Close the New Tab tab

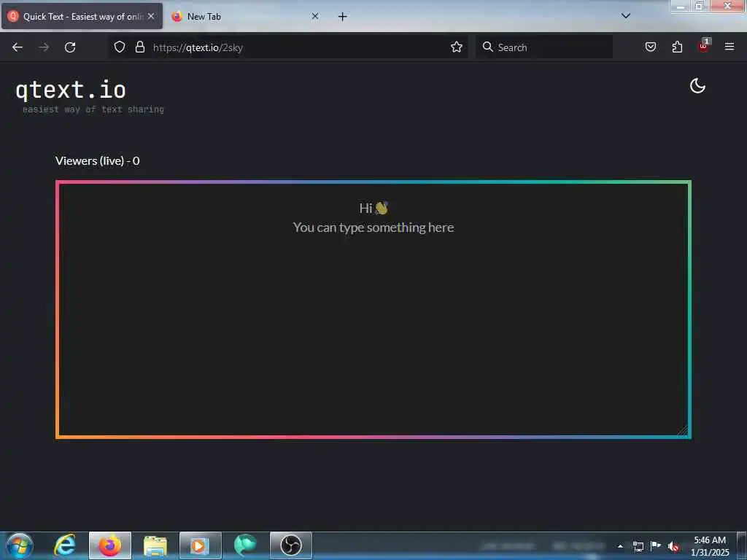point(315,16)
